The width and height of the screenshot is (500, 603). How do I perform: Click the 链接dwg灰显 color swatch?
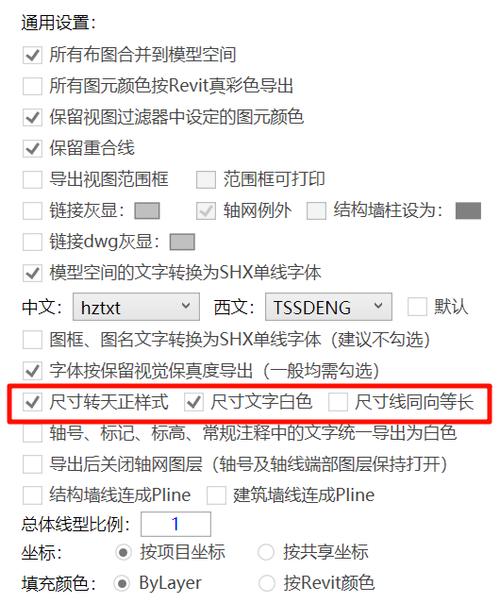pyautogui.click(x=182, y=242)
